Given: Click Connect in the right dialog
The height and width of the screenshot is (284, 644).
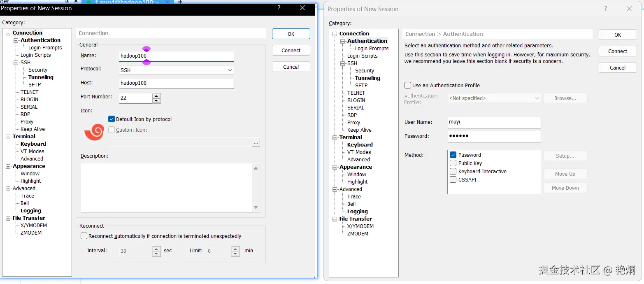Looking at the screenshot, I should [618, 51].
